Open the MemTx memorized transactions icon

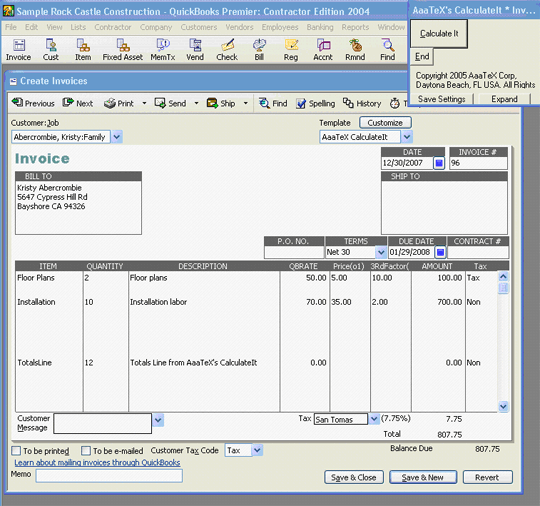163,50
